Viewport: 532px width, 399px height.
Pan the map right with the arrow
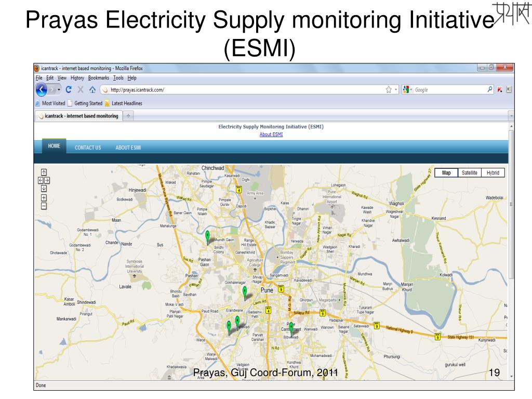pyautogui.click(x=47, y=180)
